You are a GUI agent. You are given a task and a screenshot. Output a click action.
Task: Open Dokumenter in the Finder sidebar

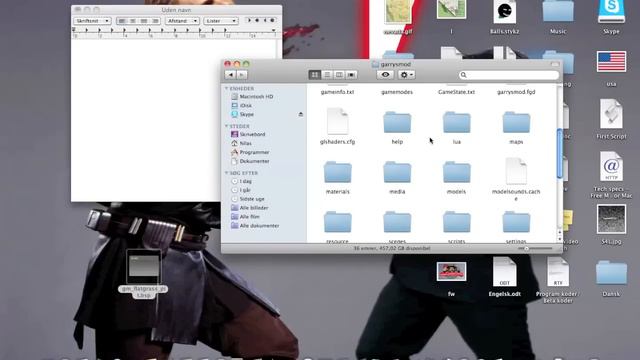click(x=250, y=161)
